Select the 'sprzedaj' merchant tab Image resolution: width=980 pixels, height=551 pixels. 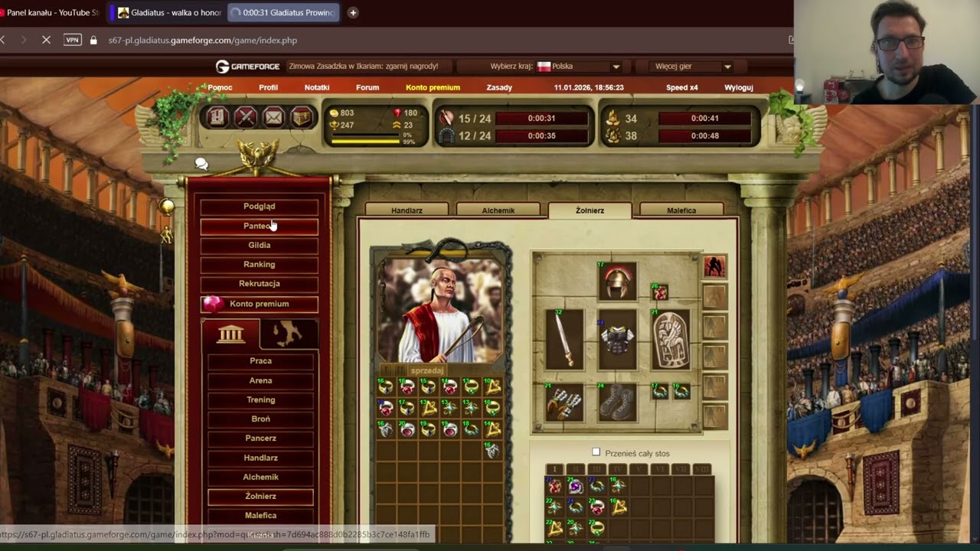point(427,370)
